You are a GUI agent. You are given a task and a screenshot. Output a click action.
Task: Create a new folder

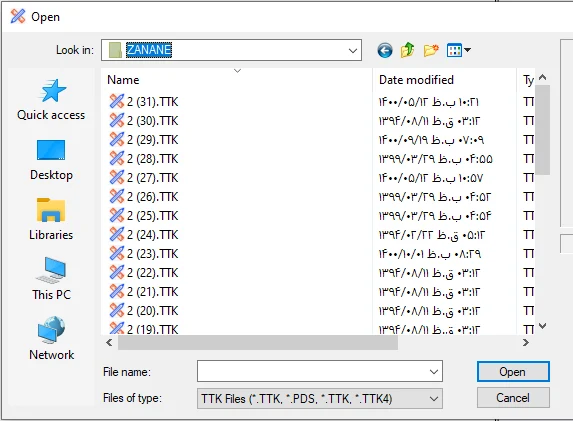click(431, 50)
